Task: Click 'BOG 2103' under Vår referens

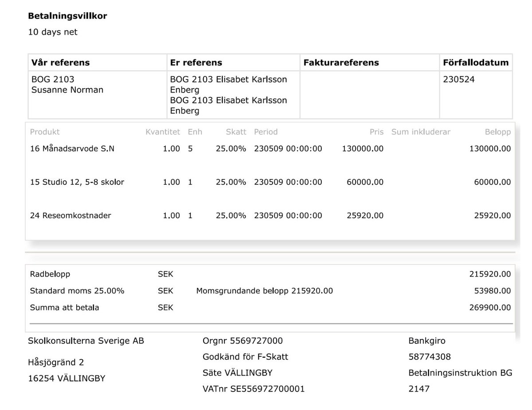Action: (53, 80)
